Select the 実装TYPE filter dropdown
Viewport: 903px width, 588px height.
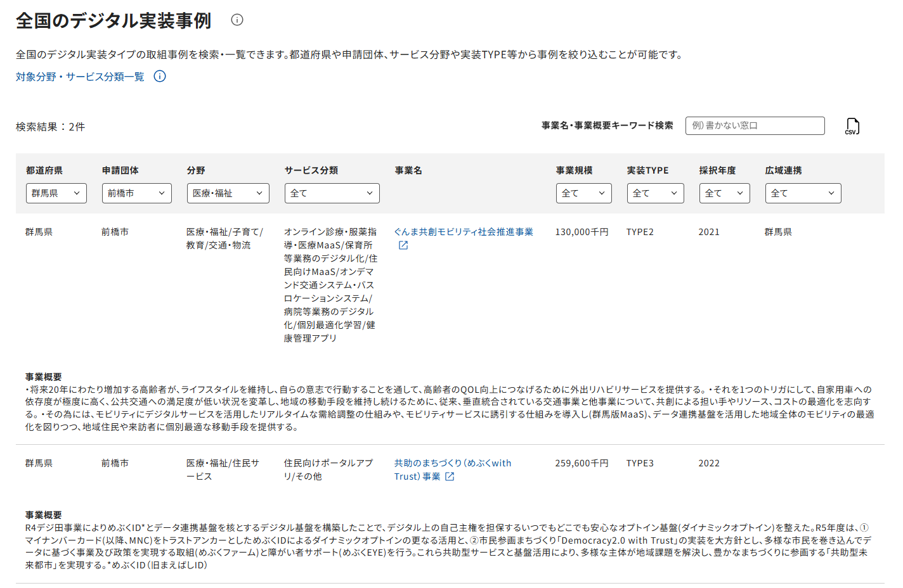655,193
